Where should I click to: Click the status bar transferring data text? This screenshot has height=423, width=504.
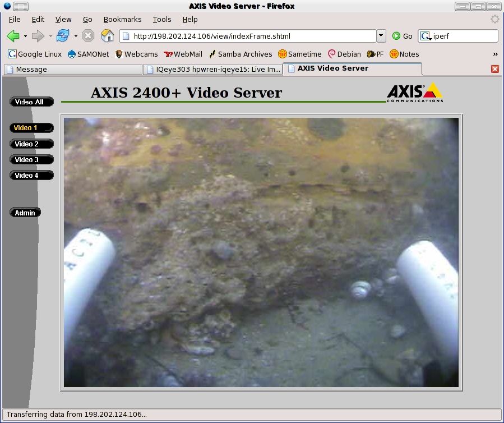pyautogui.click(x=76, y=415)
